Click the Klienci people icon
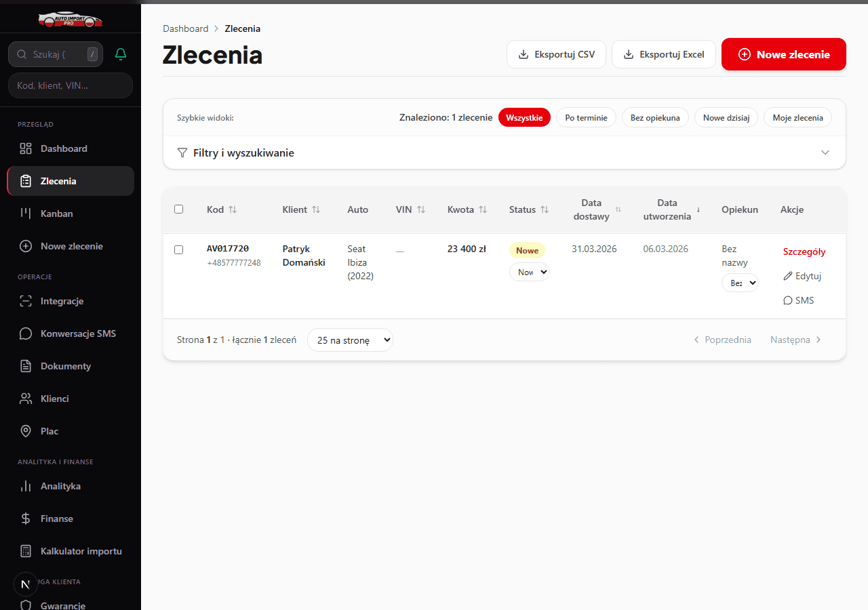The height and width of the screenshot is (610, 868). tap(26, 399)
